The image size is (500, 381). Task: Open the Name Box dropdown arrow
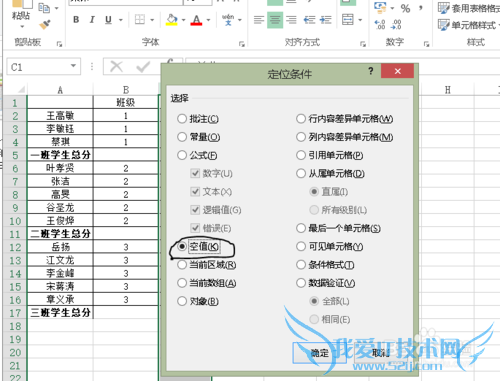(73, 66)
